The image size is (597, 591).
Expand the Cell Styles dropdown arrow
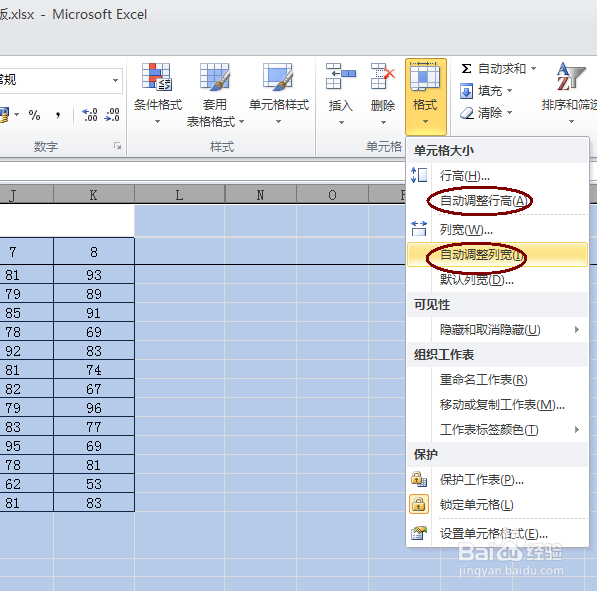pyautogui.click(x=278, y=122)
